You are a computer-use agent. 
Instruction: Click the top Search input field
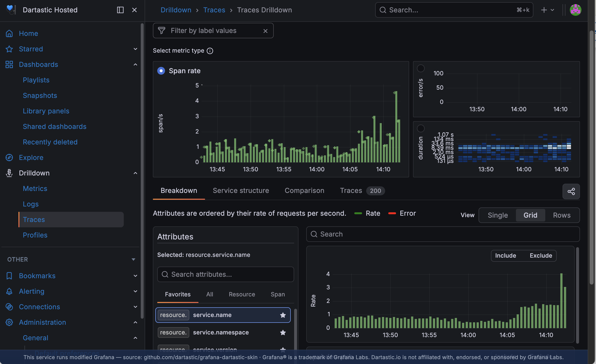tap(454, 10)
